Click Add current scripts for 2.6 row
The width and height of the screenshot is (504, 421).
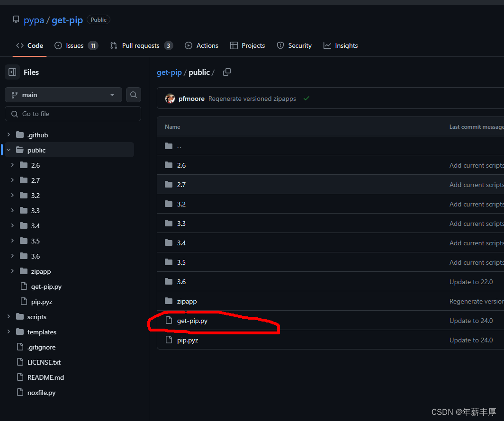click(477, 165)
